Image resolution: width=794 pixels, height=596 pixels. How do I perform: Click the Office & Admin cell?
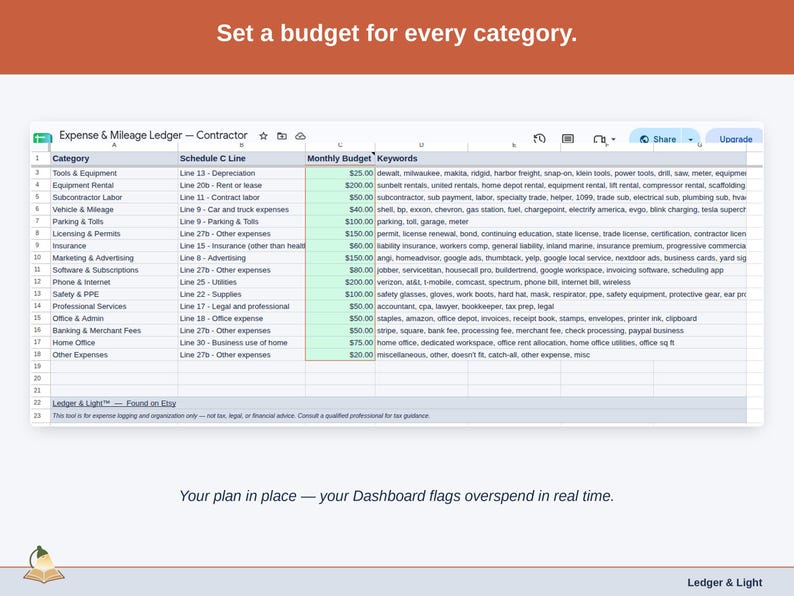(114, 319)
